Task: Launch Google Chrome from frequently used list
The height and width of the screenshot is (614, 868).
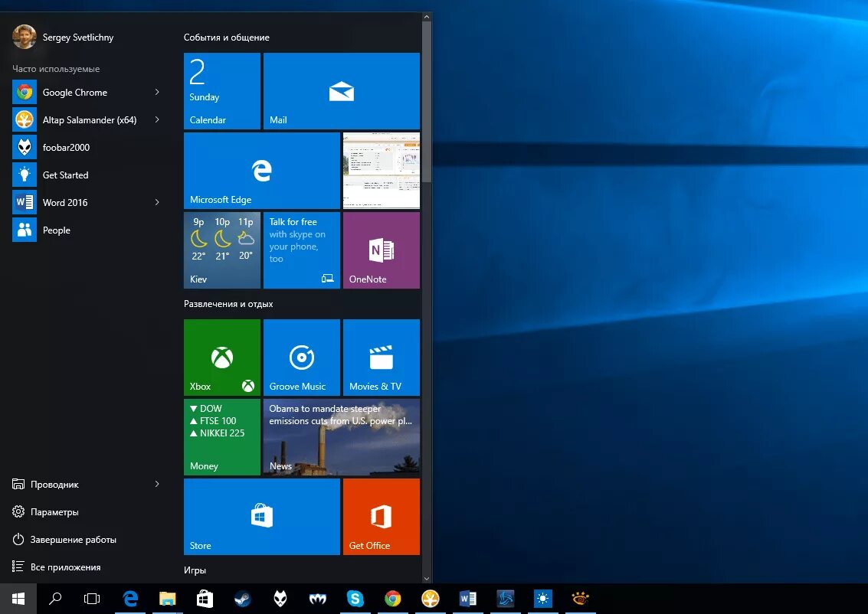Action: [75, 93]
